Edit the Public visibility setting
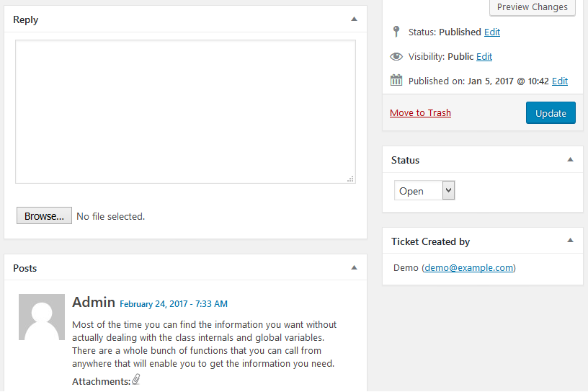The width and height of the screenshot is (588, 392). (x=484, y=57)
